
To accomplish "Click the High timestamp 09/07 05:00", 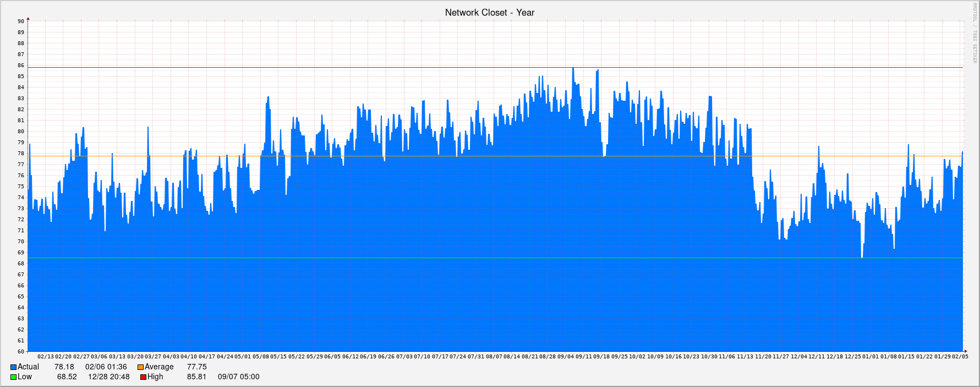I will click(238, 377).
